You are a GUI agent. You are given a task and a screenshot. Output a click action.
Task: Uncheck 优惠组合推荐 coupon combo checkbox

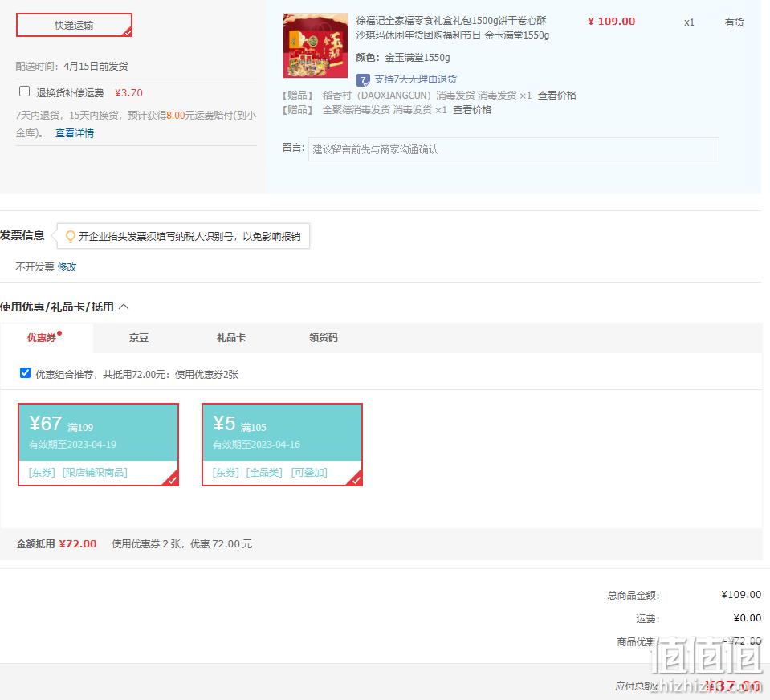pyautogui.click(x=25, y=373)
